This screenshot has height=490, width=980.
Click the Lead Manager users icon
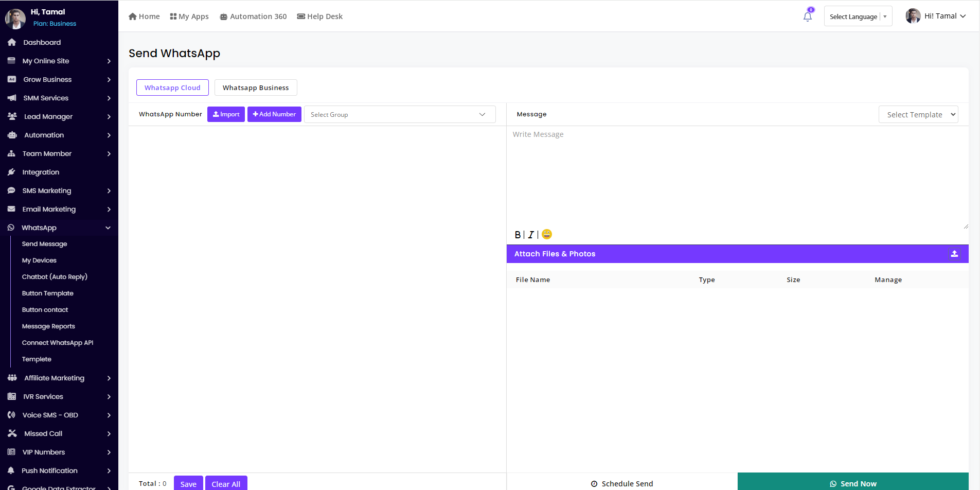tap(12, 116)
